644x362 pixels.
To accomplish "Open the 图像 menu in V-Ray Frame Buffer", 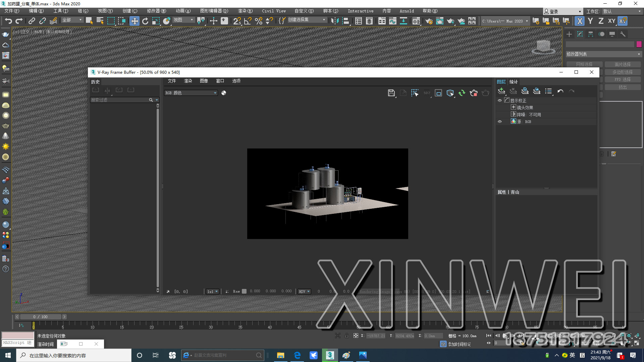I will [204, 81].
